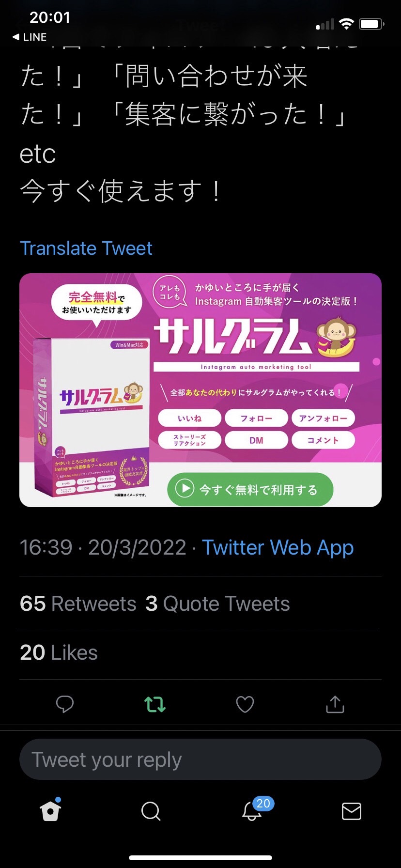Open the サルグラム promo image
The image size is (401, 868).
pyautogui.click(x=200, y=390)
